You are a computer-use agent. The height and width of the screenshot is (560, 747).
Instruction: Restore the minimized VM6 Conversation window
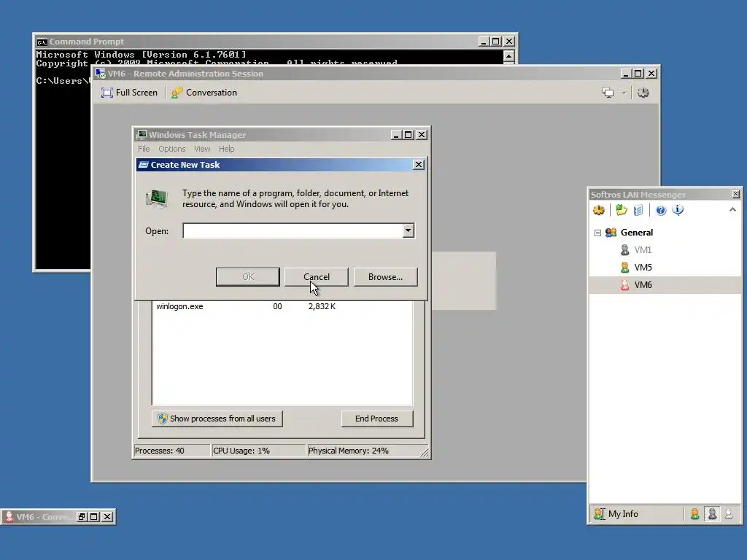click(82, 517)
